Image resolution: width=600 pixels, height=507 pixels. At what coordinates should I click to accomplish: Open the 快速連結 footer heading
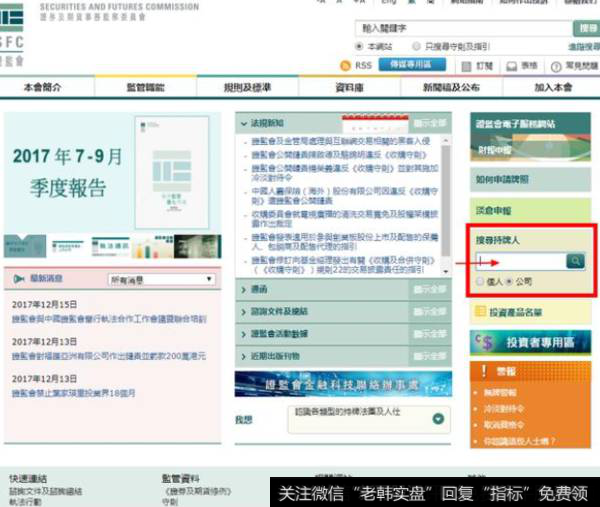click(28, 479)
